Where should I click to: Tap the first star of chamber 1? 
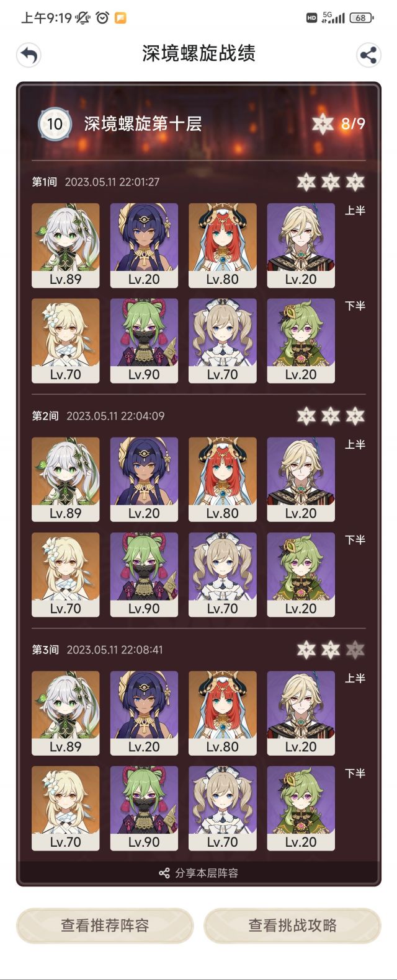[306, 182]
